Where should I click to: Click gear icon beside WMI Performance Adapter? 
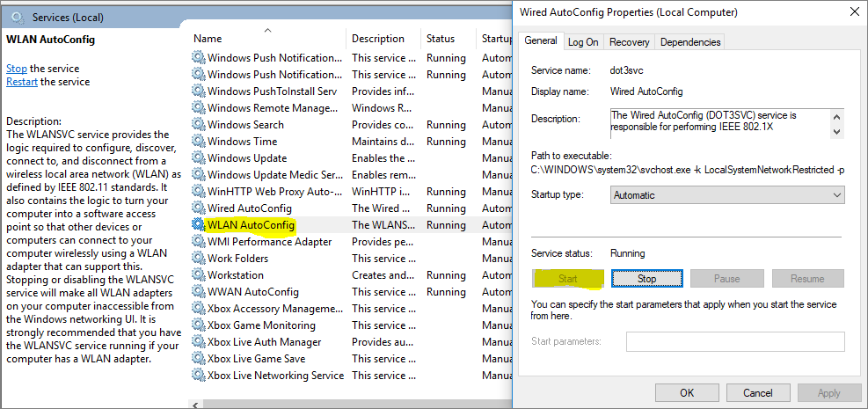(x=198, y=241)
